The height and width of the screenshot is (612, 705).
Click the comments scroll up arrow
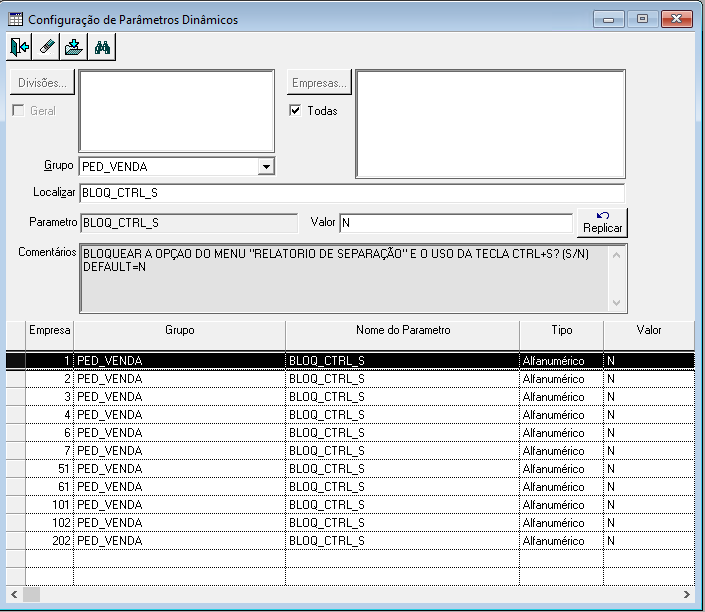(616, 255)
